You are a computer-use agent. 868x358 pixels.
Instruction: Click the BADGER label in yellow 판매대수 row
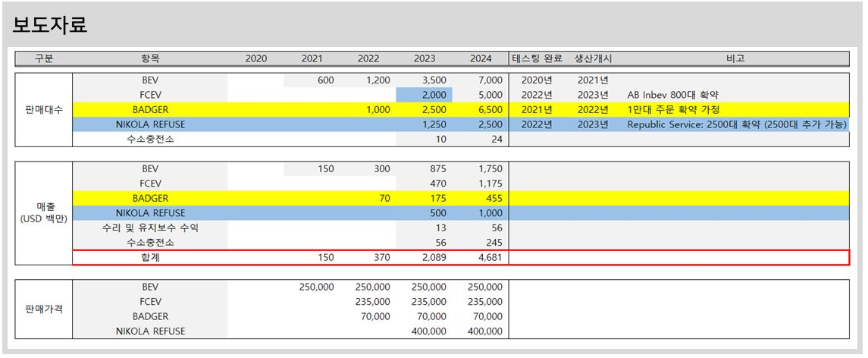[150, 110]
